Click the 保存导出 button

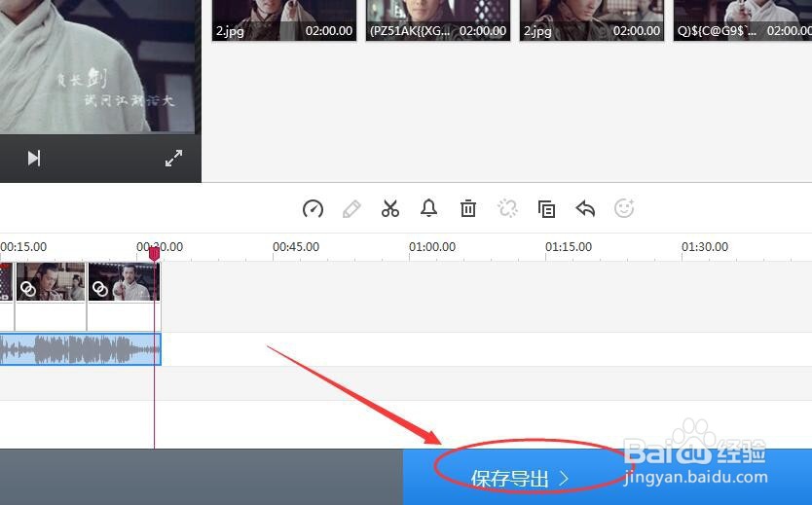tap(608, 477)
